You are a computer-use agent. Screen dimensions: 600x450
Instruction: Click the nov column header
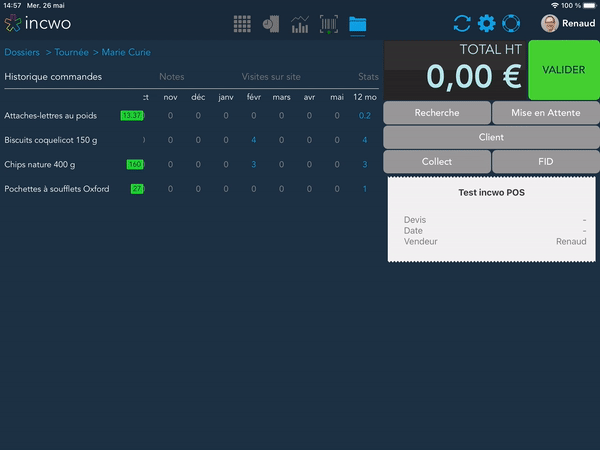coord(170,97)
